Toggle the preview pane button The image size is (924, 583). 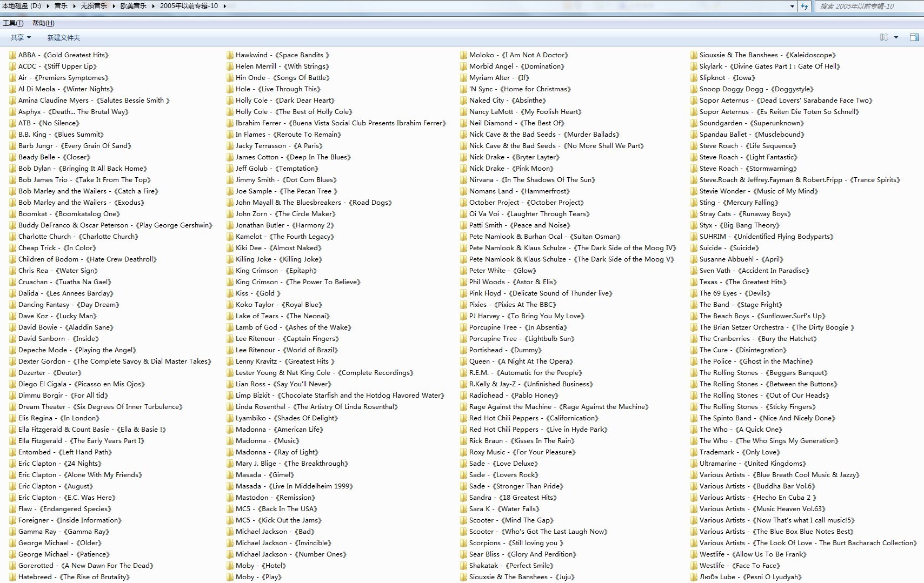pos(914,37)
